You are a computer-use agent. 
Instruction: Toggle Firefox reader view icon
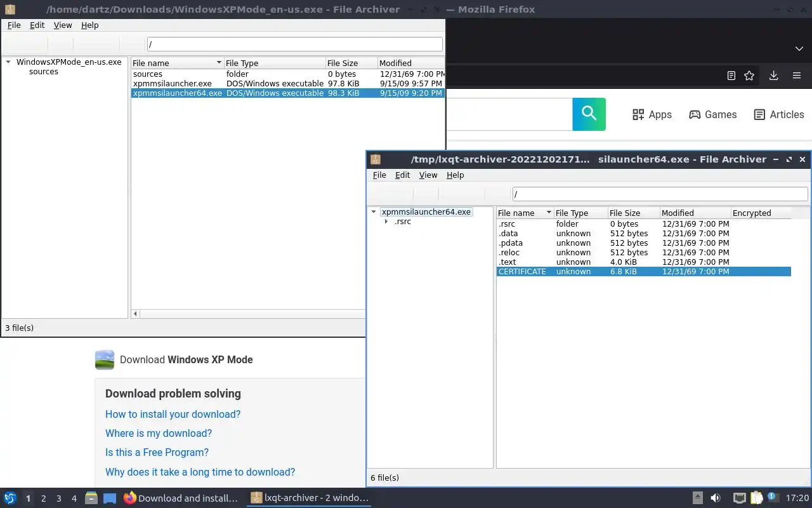tap(731, 76)
